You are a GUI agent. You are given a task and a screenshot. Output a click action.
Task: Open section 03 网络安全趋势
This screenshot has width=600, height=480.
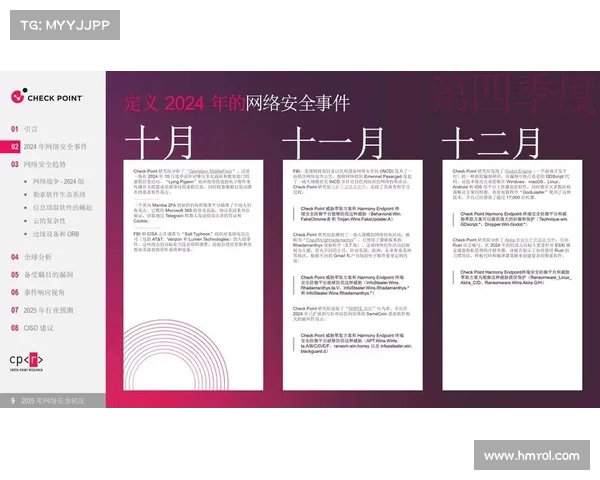38,164
